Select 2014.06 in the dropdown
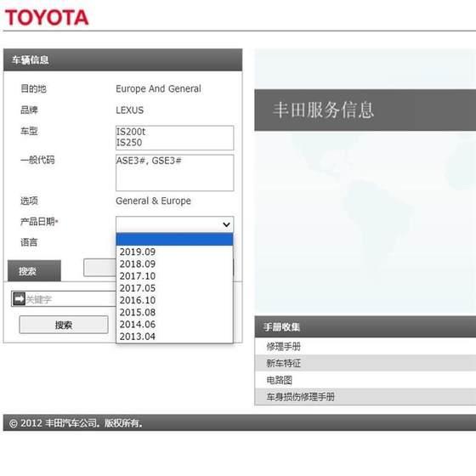 pyautogui.click(x=174, y=325)
